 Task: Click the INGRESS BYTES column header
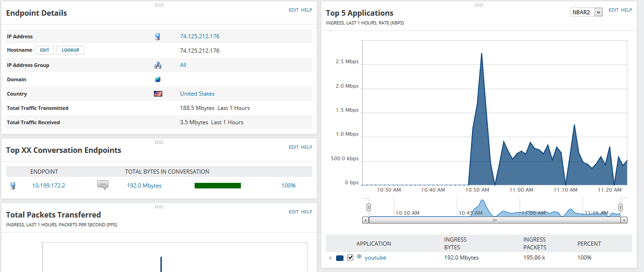click(455, 243)
